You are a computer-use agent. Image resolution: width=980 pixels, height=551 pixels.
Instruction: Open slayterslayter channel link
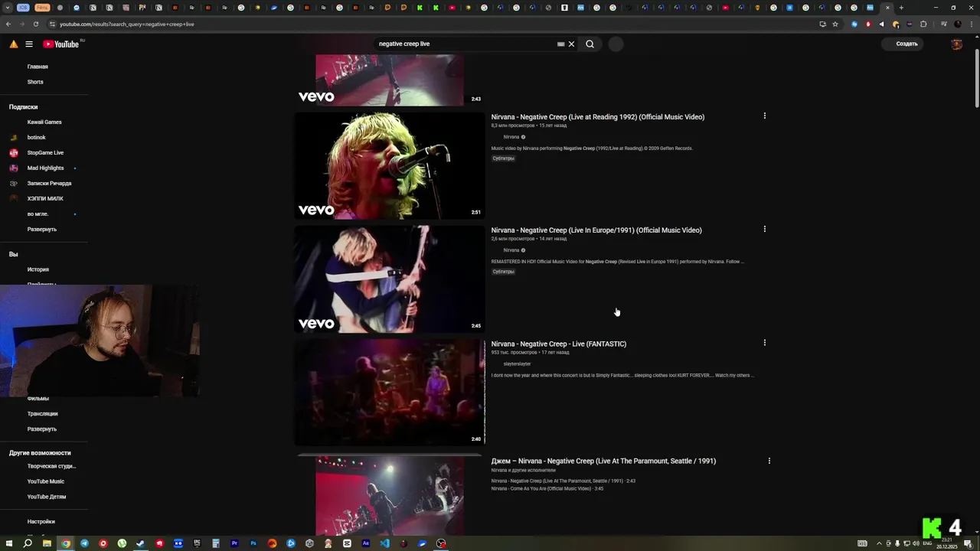pyautogui.click(x=517, y=364)
